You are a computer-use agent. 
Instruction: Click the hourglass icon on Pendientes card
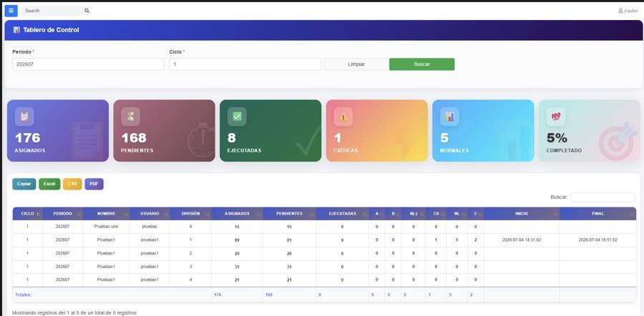point(131,117)
